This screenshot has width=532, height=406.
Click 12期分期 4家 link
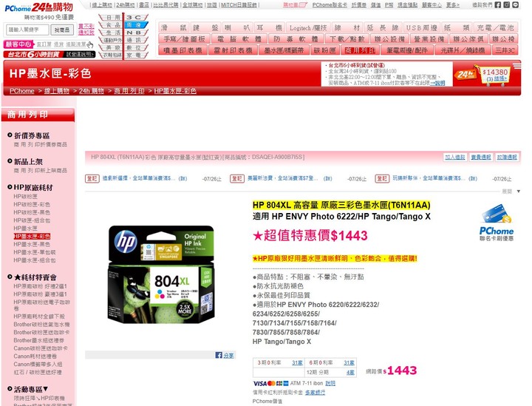click(x=350, y=373)
